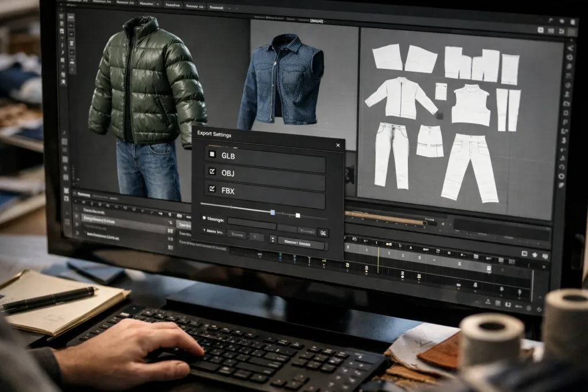Enable the GLB export format checkbox

coord(212,155)
